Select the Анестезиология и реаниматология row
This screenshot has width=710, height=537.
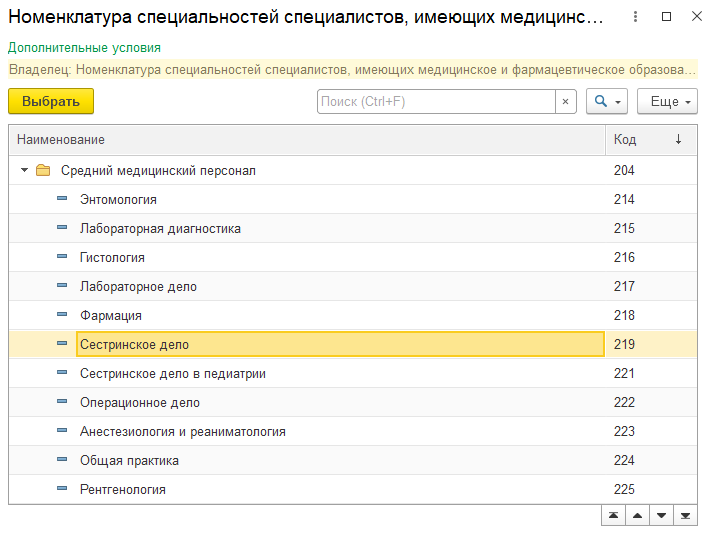click(183, 432)
